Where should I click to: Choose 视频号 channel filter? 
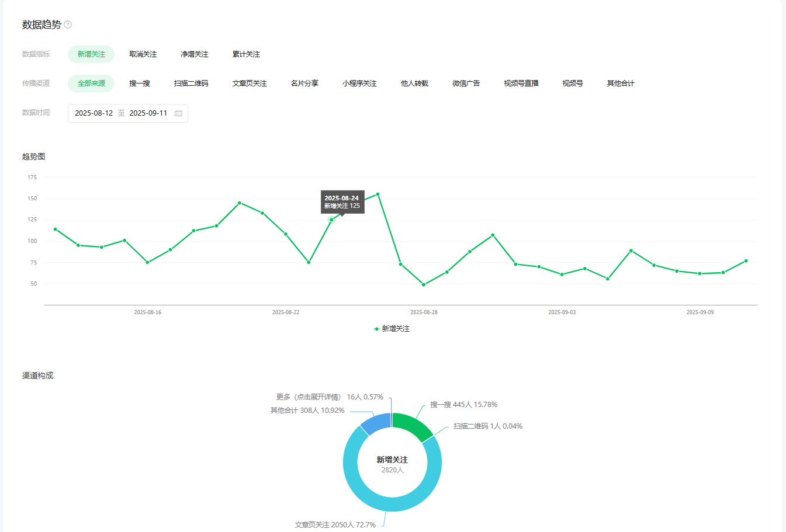click(572, 84)
